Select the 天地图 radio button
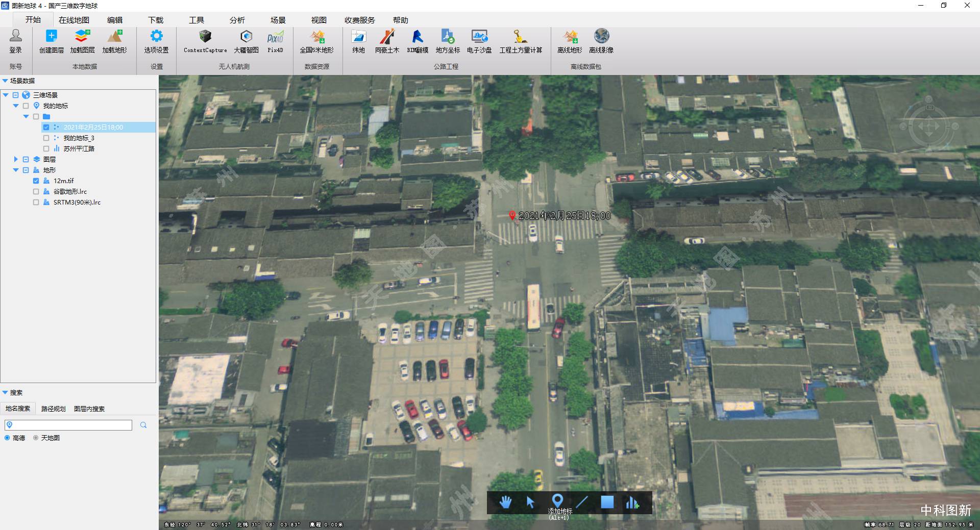The image size is (980, 530). pos(36,438)
